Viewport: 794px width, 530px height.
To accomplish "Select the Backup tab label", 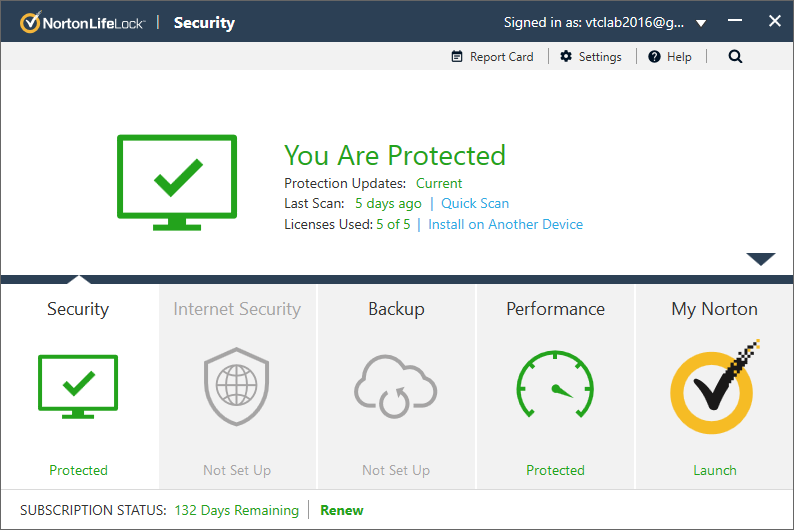I will [396, 309].
